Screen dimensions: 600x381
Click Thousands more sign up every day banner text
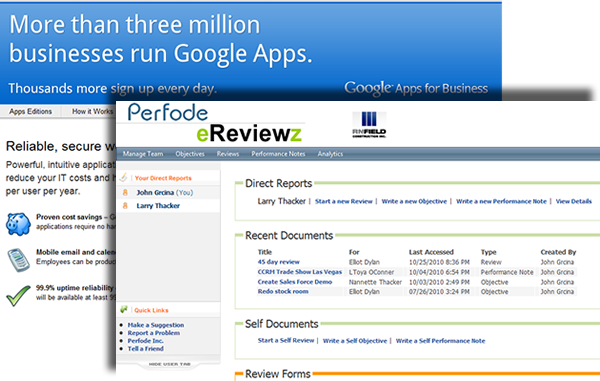tap(112, 89)
